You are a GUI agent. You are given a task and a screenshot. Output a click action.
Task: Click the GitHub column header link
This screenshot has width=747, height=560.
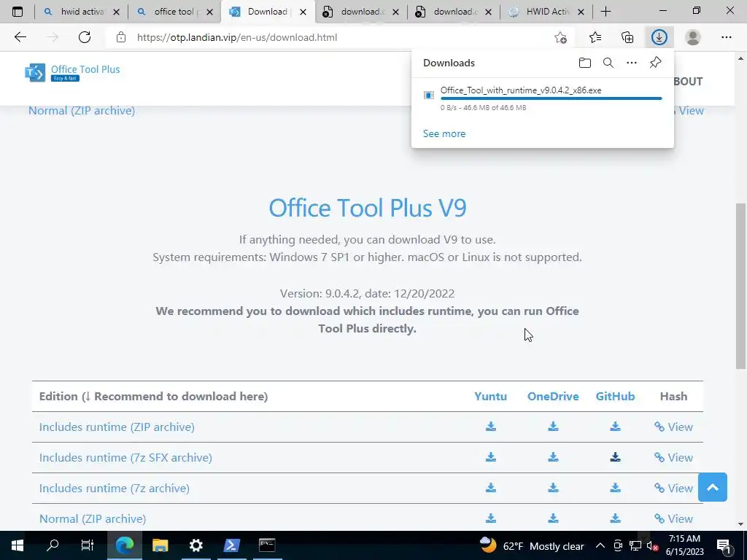click(615, 396)
